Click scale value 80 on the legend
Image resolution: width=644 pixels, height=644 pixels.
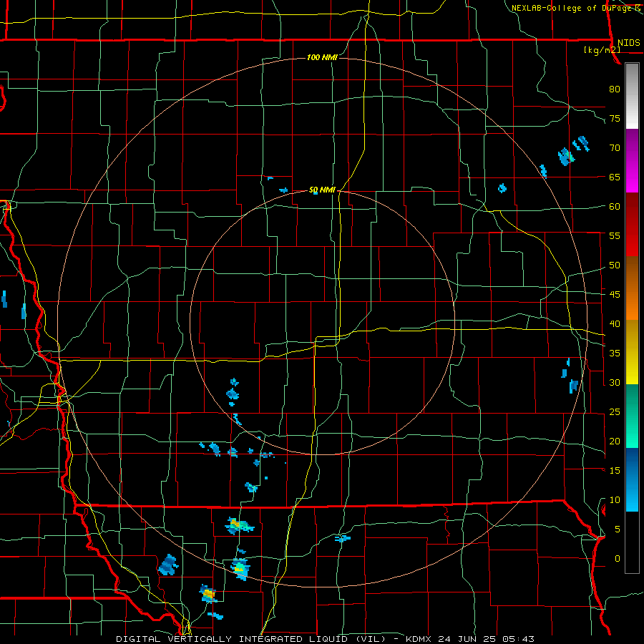(x=615, y=89)
